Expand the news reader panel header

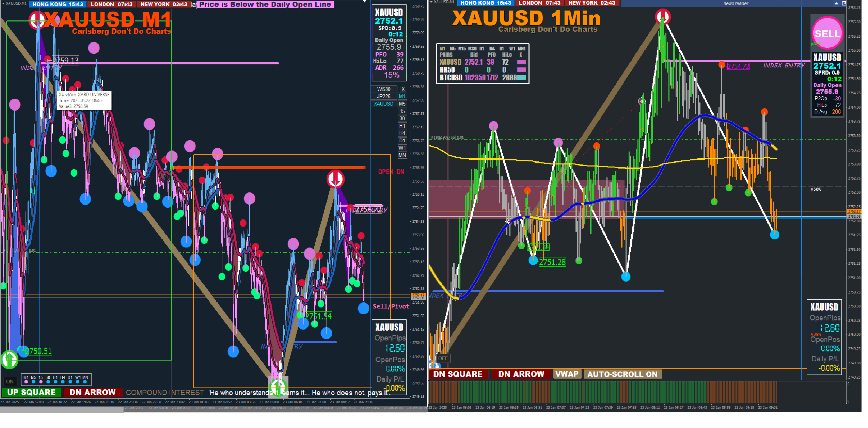click(x=736, y=3)
